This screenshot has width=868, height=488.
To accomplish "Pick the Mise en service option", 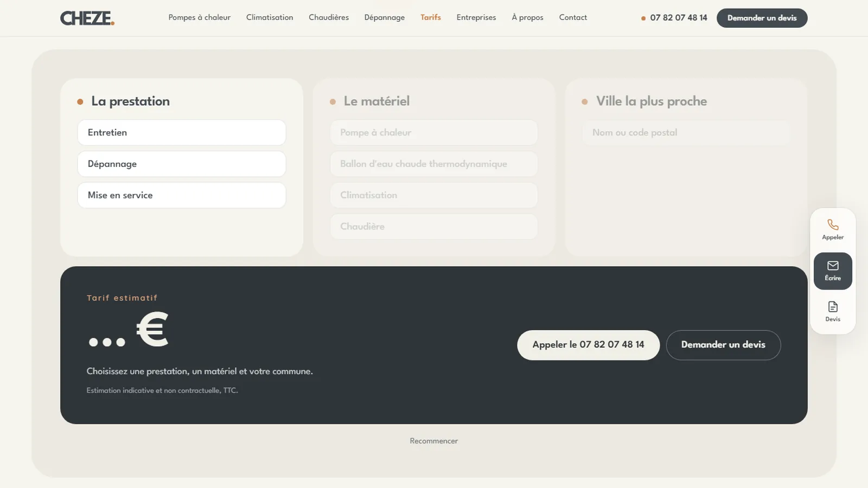I will 182,195.
